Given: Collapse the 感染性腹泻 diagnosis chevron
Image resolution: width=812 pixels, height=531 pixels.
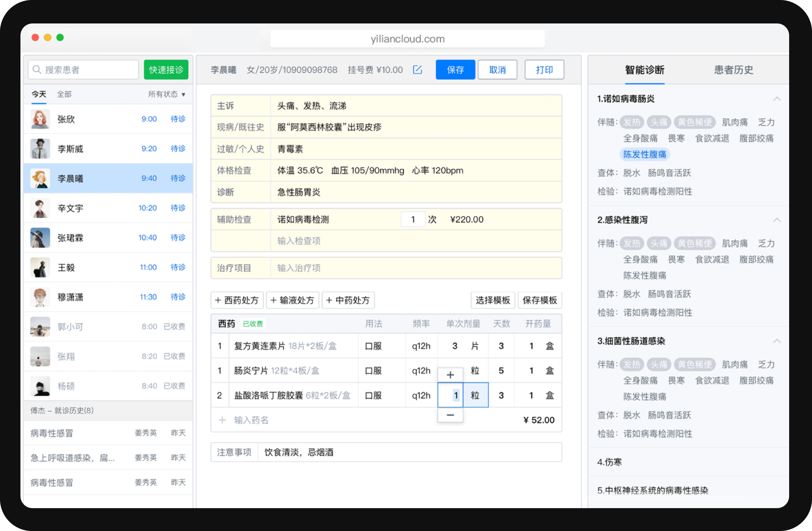Looking at the screenshot, I should click(777, 220).
